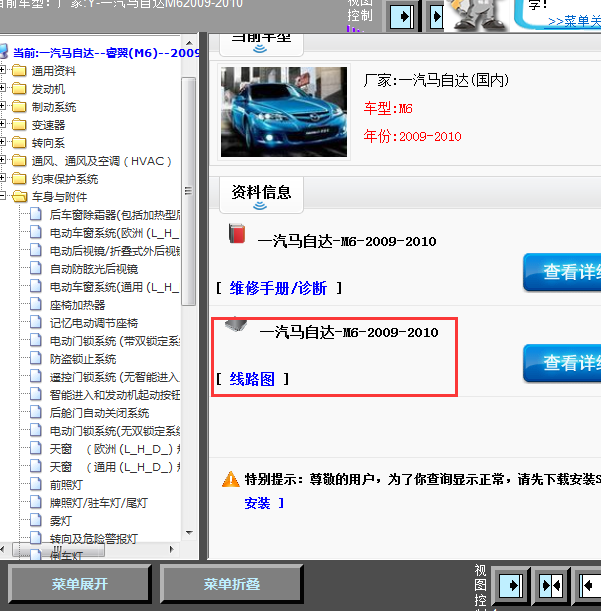Screen dimensions: 601x611
Task: Click the mechanic mascot figure
Action: 477,15
